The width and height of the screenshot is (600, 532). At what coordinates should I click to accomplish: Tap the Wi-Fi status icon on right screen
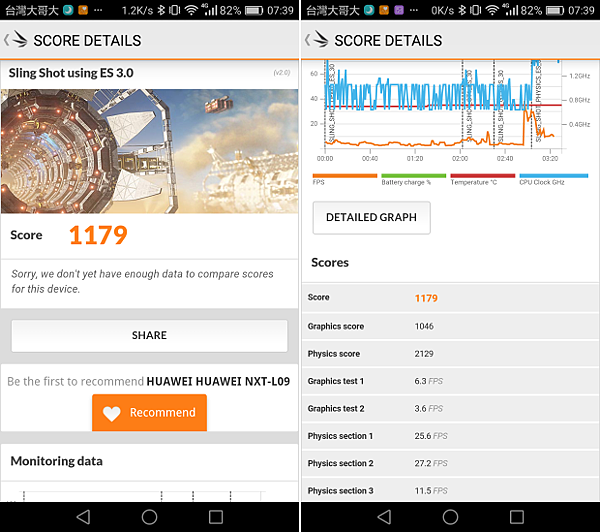point(492,10)
